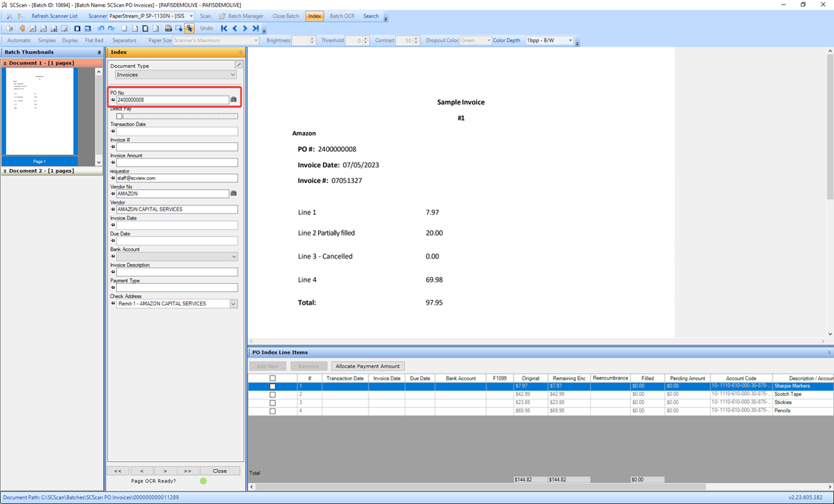Click the Vendor No lookup binoculars icon
The height and width of the screenshot is (504, 834).
tap(234, 193)
